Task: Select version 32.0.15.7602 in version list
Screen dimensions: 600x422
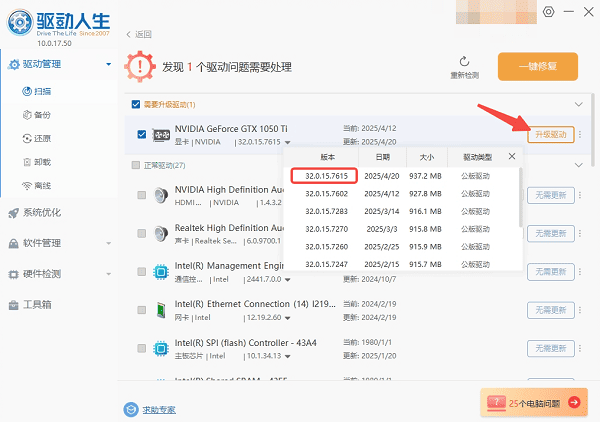Action: point(325,194)
